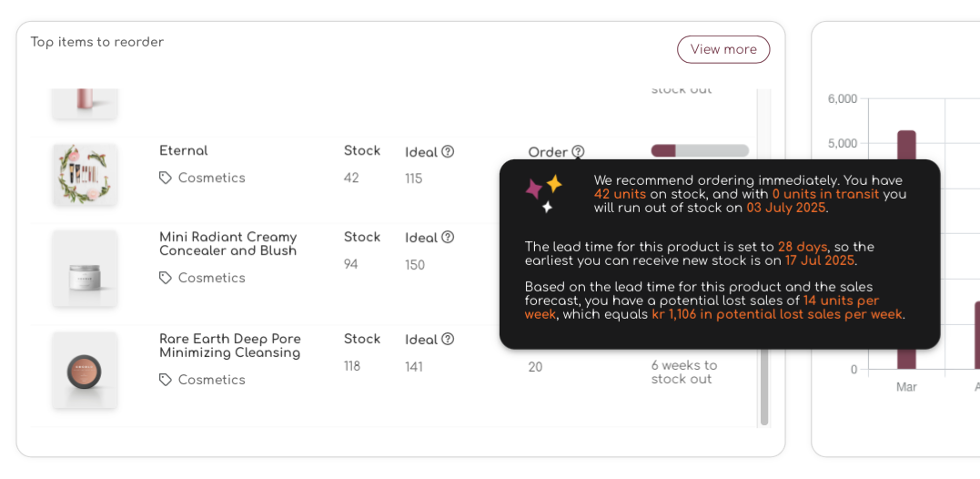The height and width of the screenshot is (479, 980).
Task: Click tag icon under Mini Radiant Creamy Concealer
Action: [x=165, y=278]
